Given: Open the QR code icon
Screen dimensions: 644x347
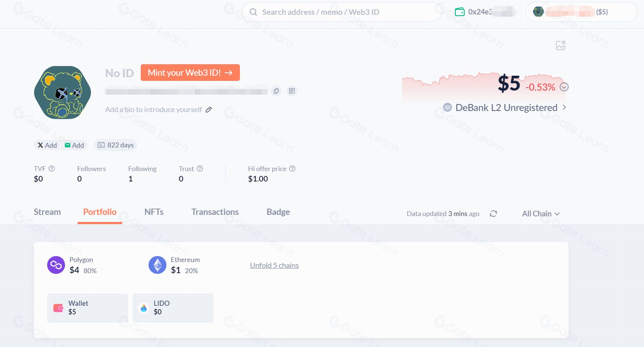Looking at the screenshot, I should (292, 91).
